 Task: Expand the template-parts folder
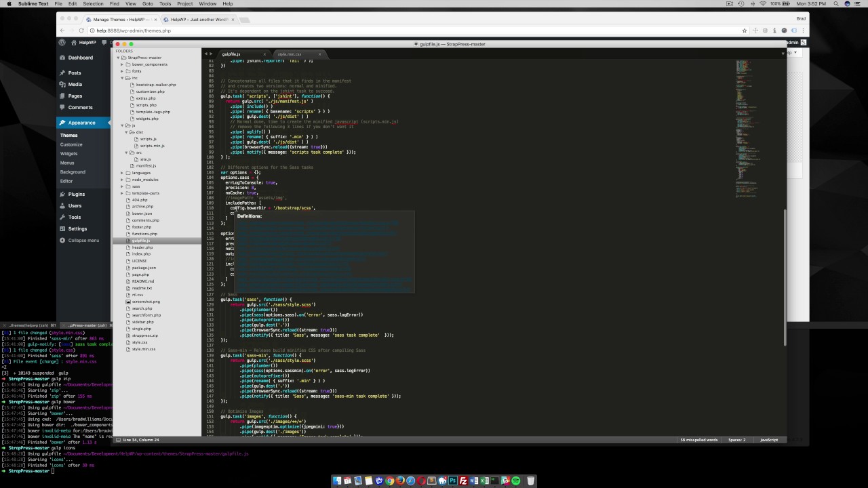(x=122, y=193)
